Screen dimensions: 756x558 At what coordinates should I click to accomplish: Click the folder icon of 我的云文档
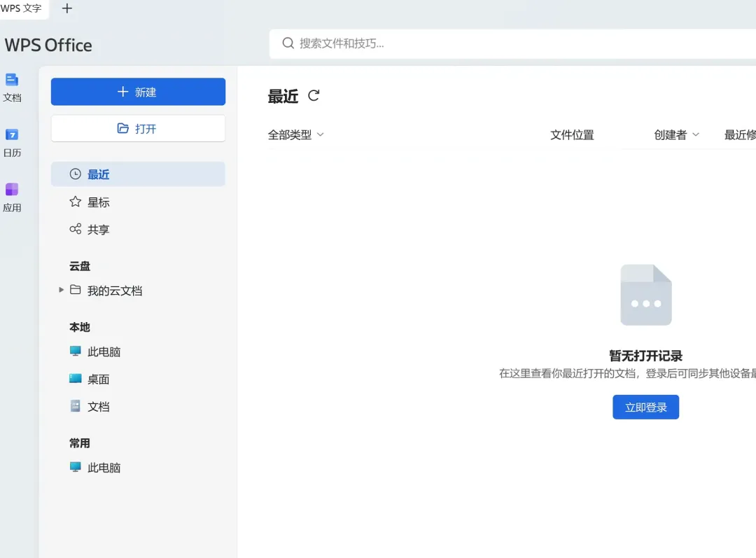click(x=75, y=289)
